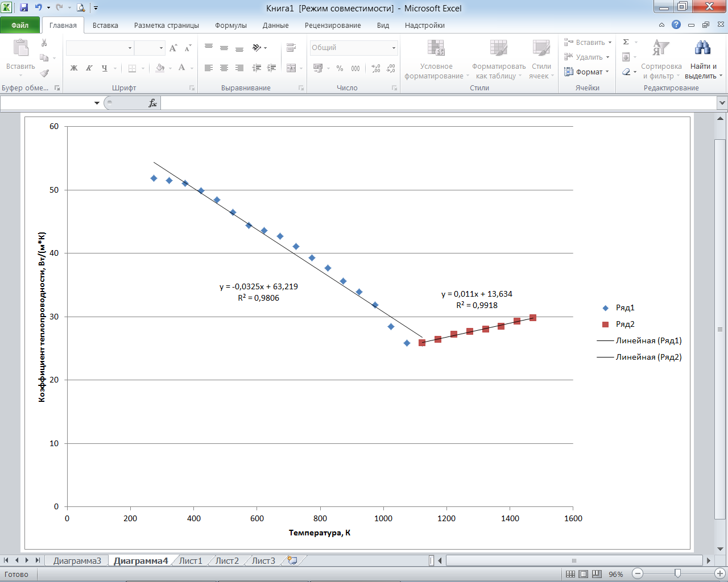Expand the Name Box dropdown arrow
This screenshot has width=728, height=582.
click(97, 103)
